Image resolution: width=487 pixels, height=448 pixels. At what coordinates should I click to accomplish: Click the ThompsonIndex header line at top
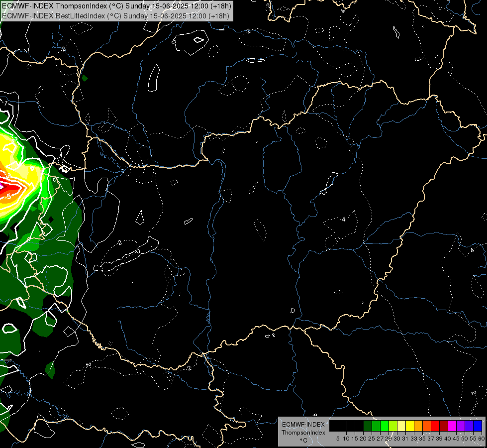coord(116,6)
